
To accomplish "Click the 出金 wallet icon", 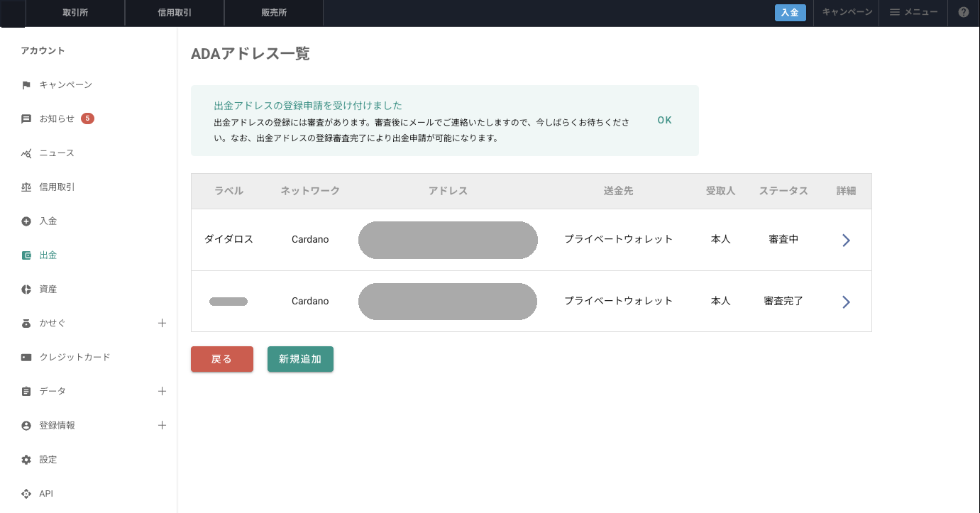I will click(26, 255).
